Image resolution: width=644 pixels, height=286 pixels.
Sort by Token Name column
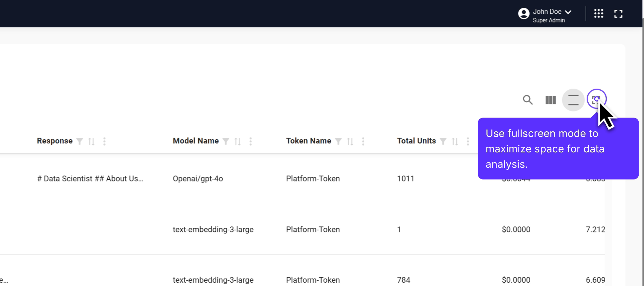click(350, 141)
